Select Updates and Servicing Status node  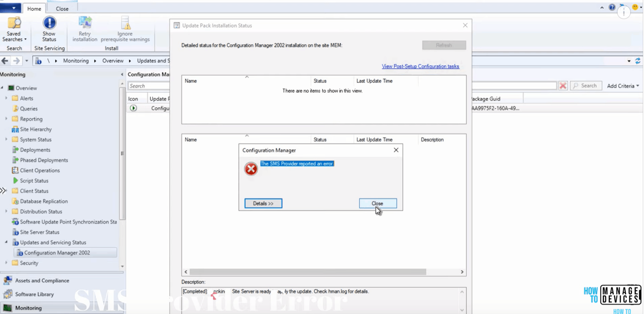tap(53, 242)
